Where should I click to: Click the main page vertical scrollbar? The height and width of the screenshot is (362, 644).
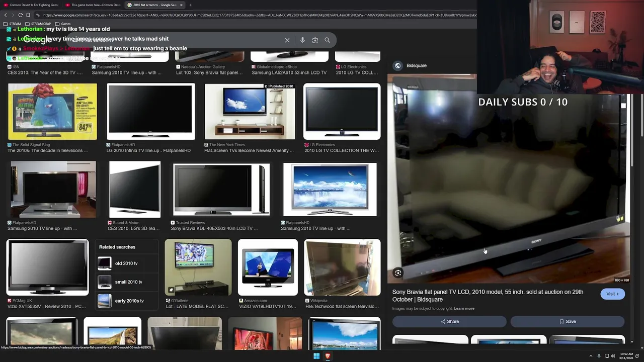pos(641,116)
